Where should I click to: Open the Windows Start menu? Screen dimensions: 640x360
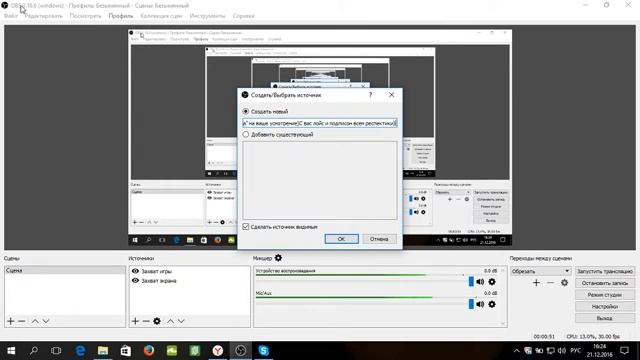tap(11, 351)
